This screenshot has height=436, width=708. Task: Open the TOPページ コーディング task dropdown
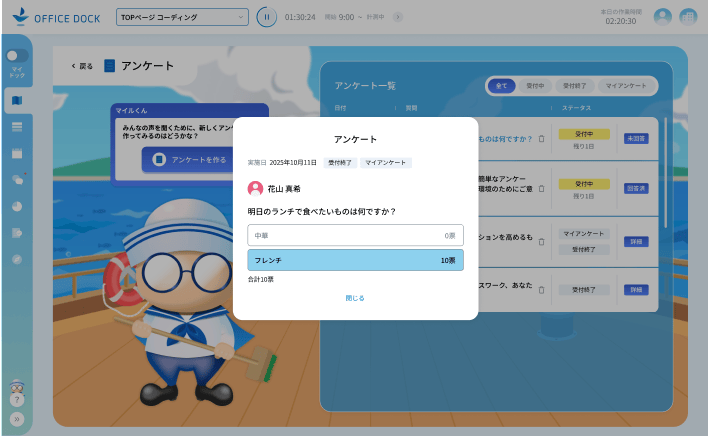182,17
